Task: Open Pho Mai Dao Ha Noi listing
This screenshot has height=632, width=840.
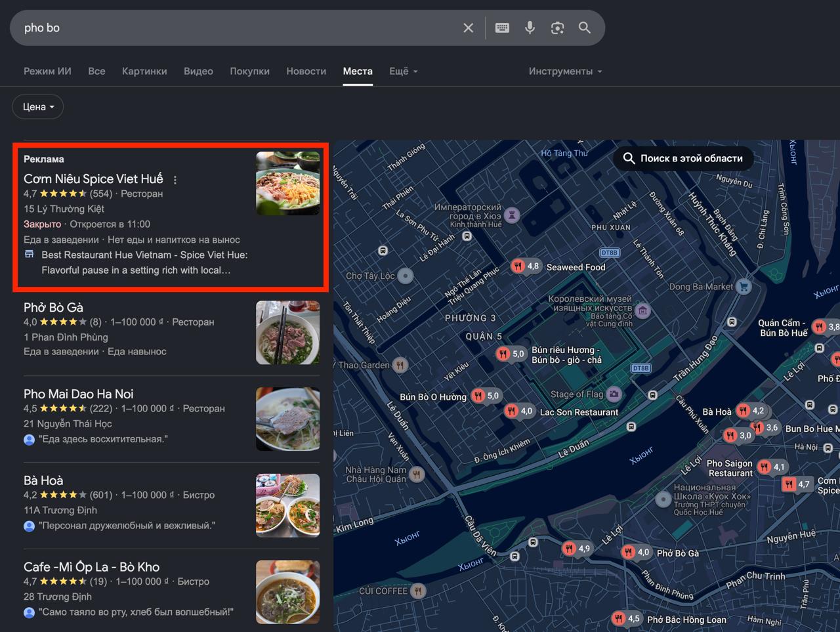Action: click(78, 394)
